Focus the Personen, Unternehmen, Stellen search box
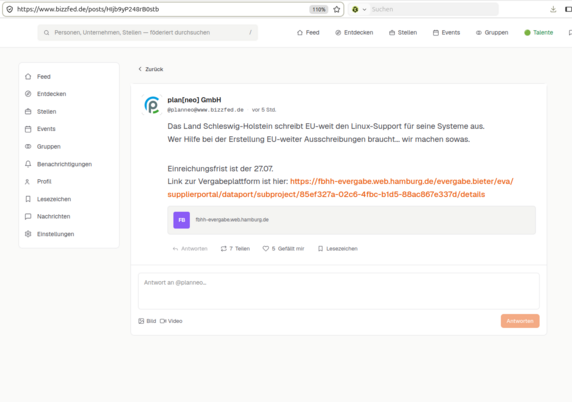This screenshot has height=402, width=572. 148,32
